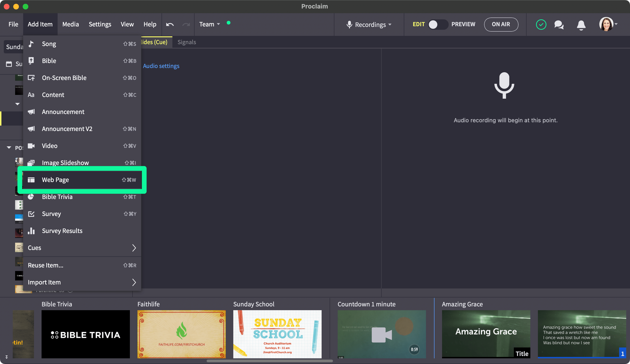Open the Recordings dropdown arrow
Viewport: 630px width, 364px height.
point(390,25)
